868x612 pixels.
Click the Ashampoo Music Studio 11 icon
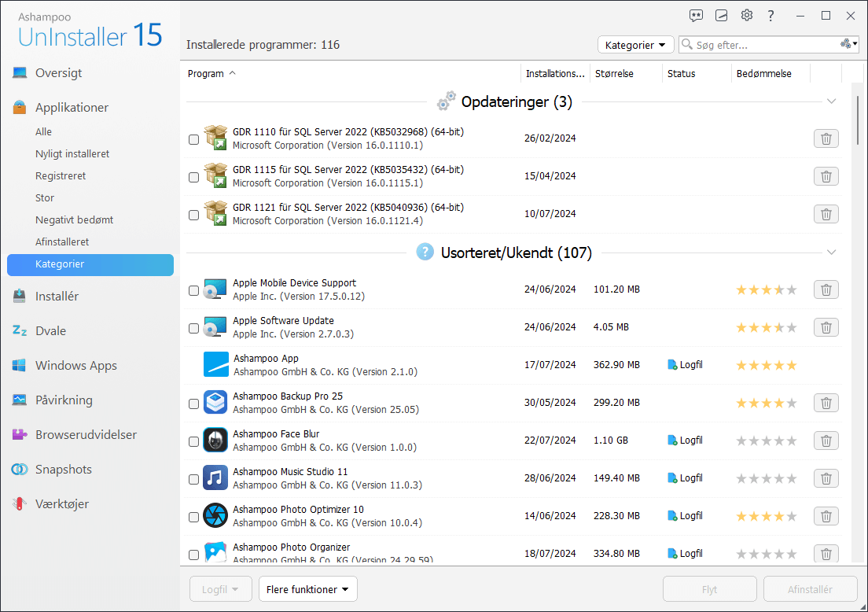(215, 478)
